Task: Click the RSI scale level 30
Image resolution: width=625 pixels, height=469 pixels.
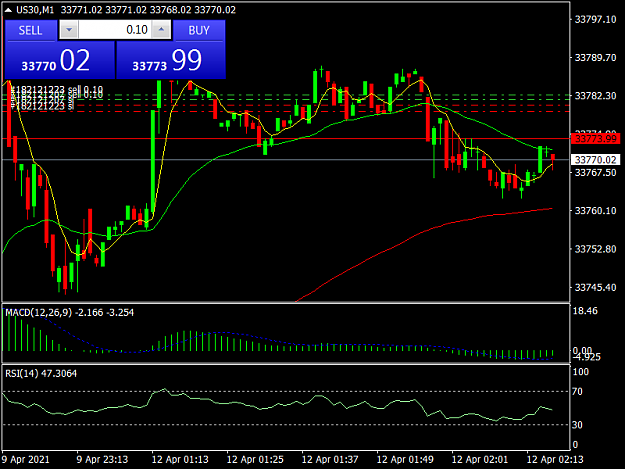Action: click(577, 425)
